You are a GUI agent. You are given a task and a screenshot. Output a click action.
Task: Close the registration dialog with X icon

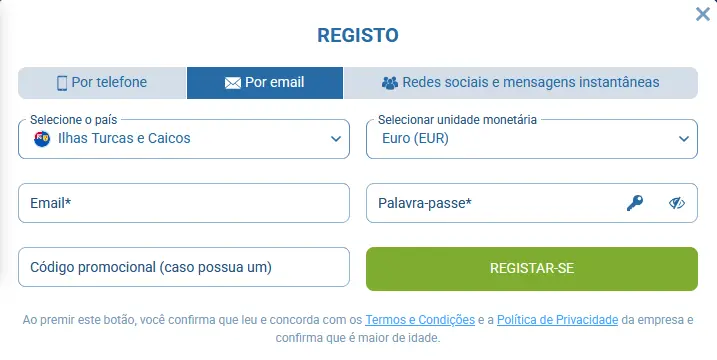coord(702,14)
